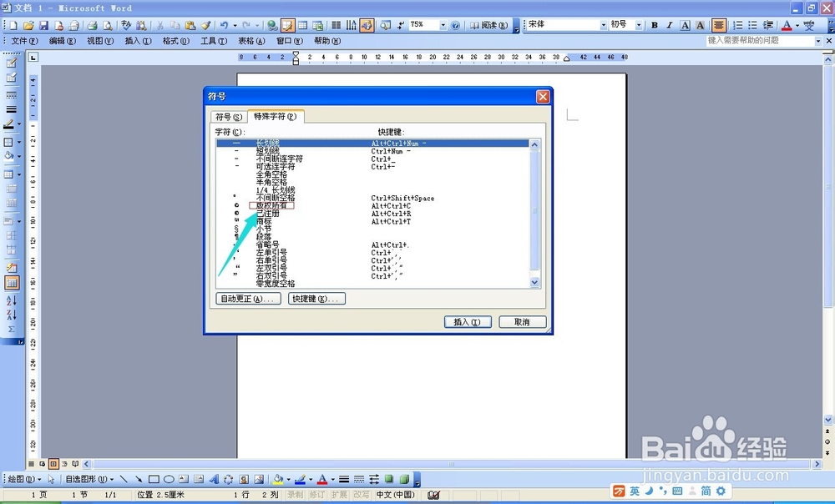
Task: Open the Font Color dropdown arrow in Formatting toolbar
Action: (x=797, y=25)
